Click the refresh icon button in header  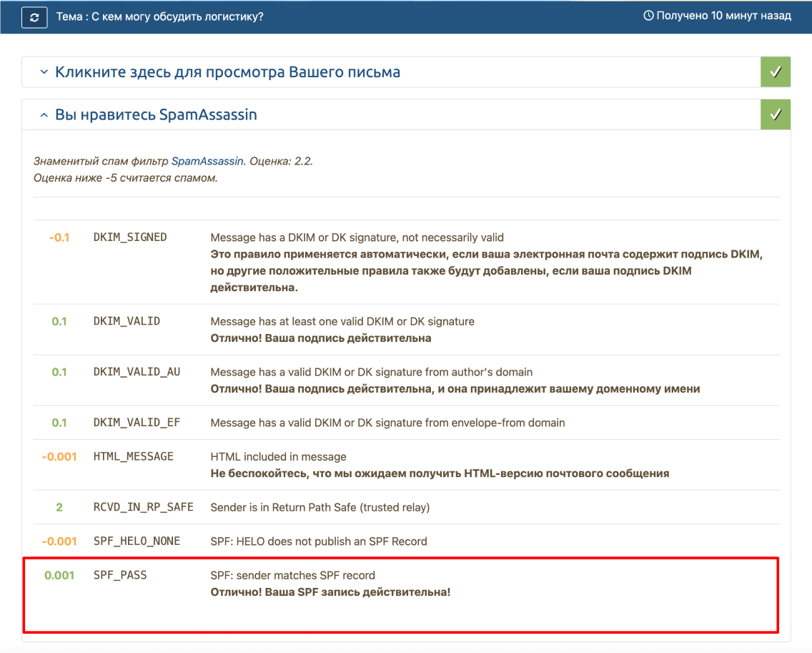tap(34, 17)
